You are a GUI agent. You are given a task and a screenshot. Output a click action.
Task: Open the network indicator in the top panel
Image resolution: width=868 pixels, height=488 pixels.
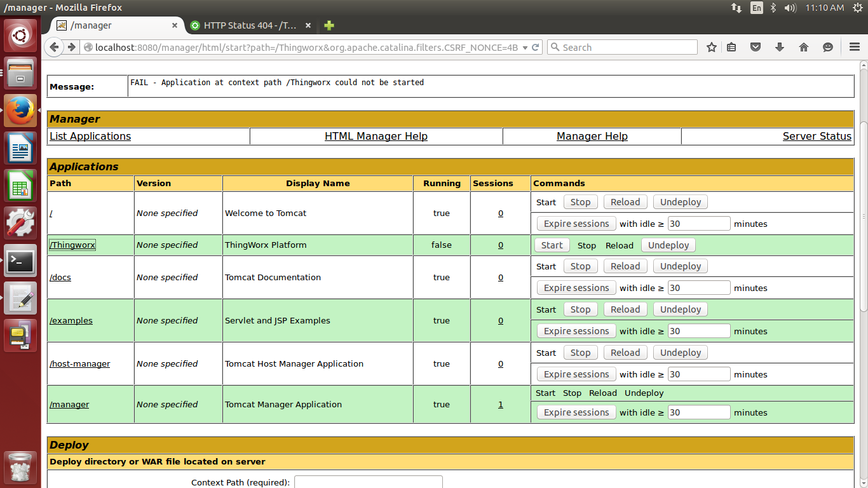[x=736, y=8]
